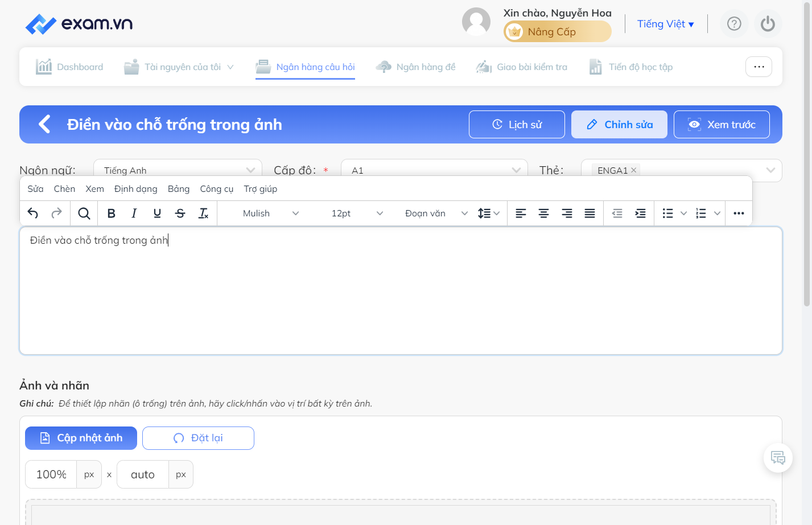Open the chat support bubble
This screenshot has width=812, height=525.
coord(778,458)
